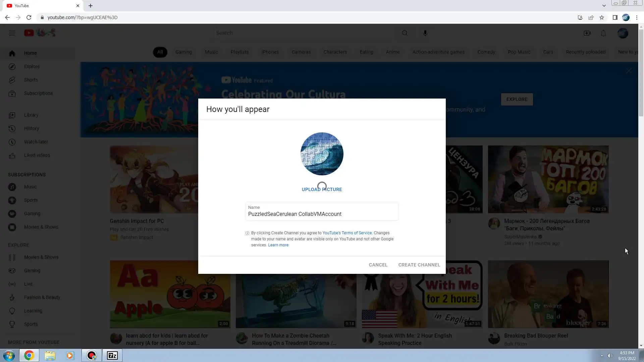Click the search magnifier icon
This screenshot has width=644, height=362.
pos(405,33)
